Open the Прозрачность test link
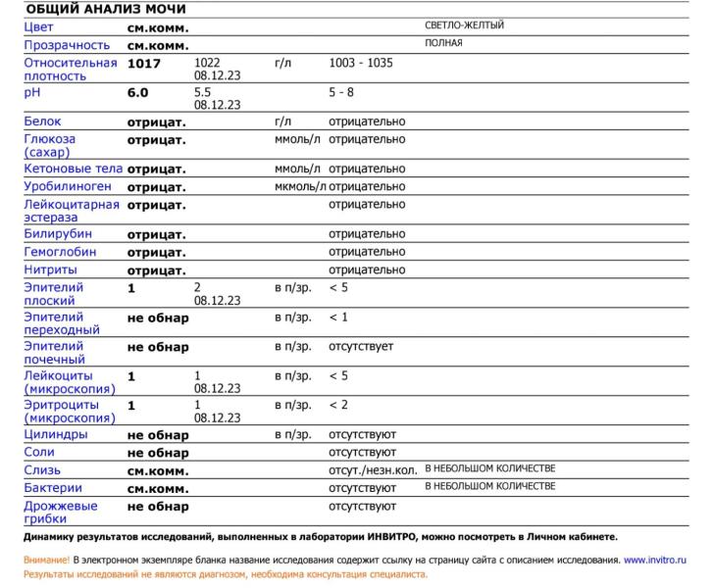This screenshot has width=713, height=588. (x=67, y=45)
